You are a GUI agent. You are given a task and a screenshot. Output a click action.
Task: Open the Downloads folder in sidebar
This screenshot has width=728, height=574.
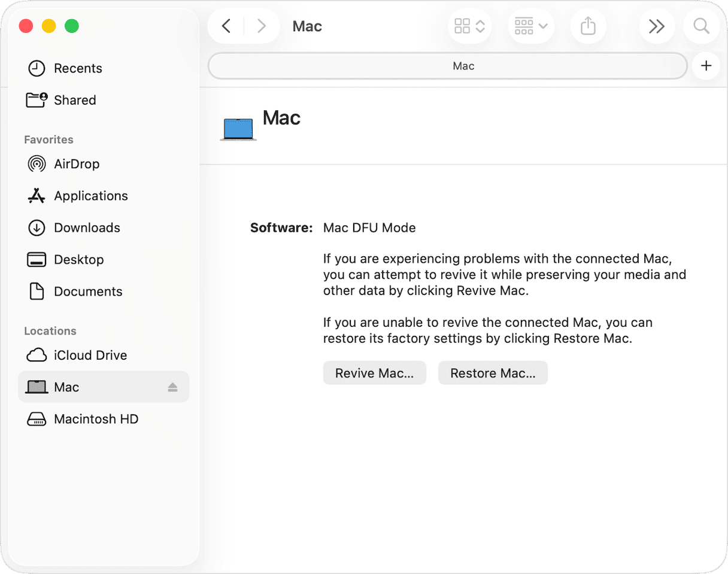pos(87,227)
